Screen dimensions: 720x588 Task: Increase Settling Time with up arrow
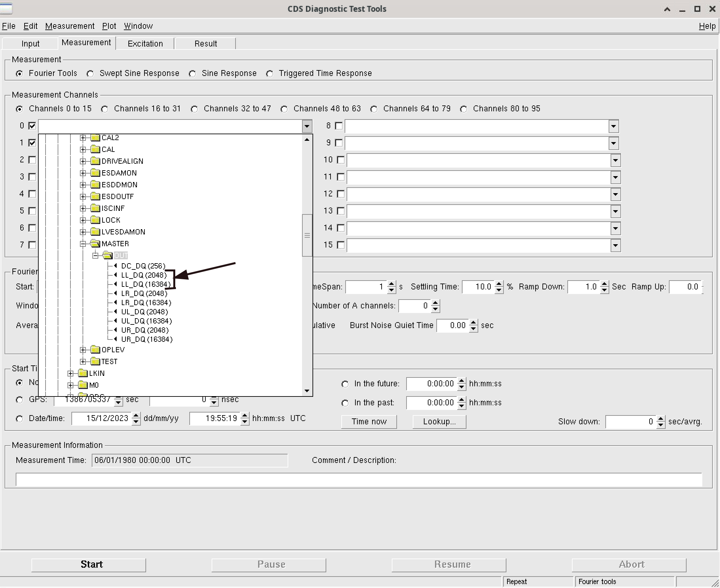(499, 284)
